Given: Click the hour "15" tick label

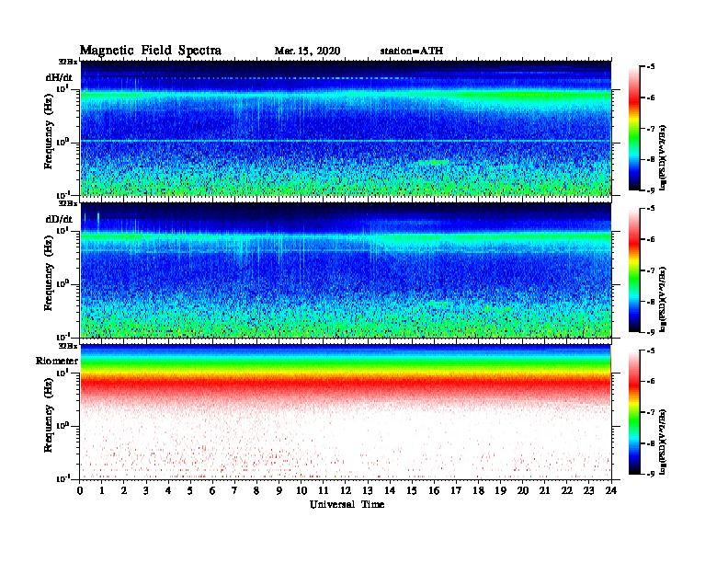Looking at the screenshot, I should 412,490.
